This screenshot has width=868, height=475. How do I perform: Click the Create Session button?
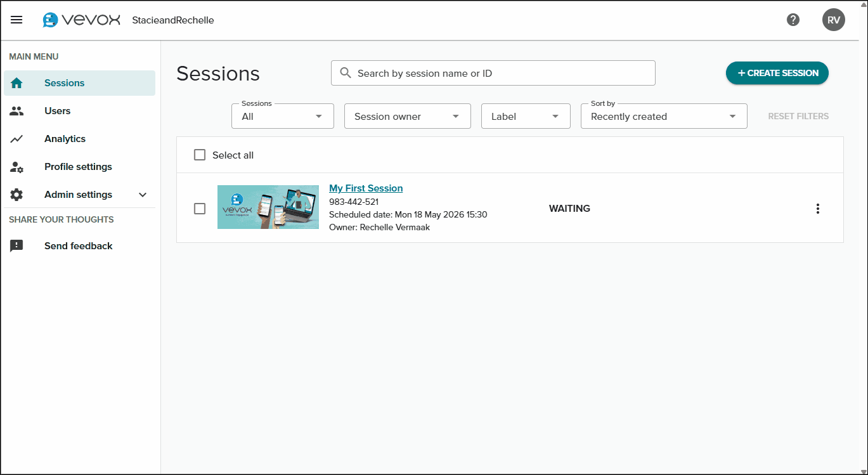point(777,73)
